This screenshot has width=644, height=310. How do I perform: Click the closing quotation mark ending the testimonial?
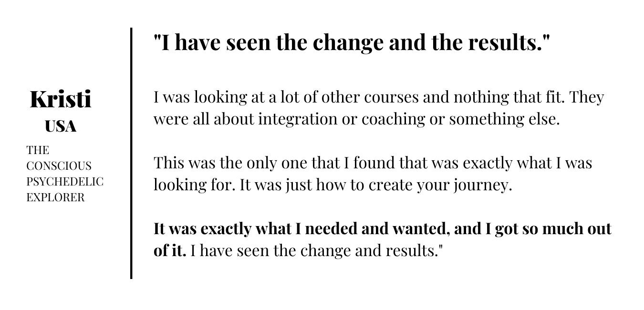click(x=440, y=246)
